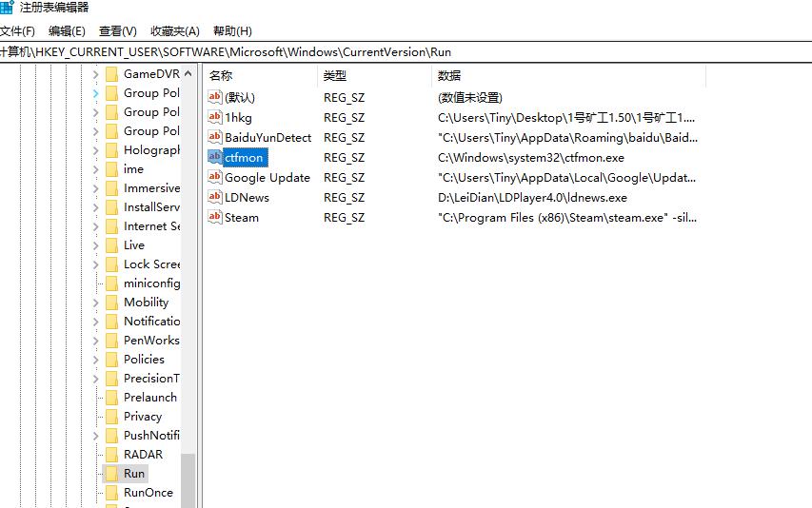
Task: Open the 文件(F) menu
Action: point(17,31)
